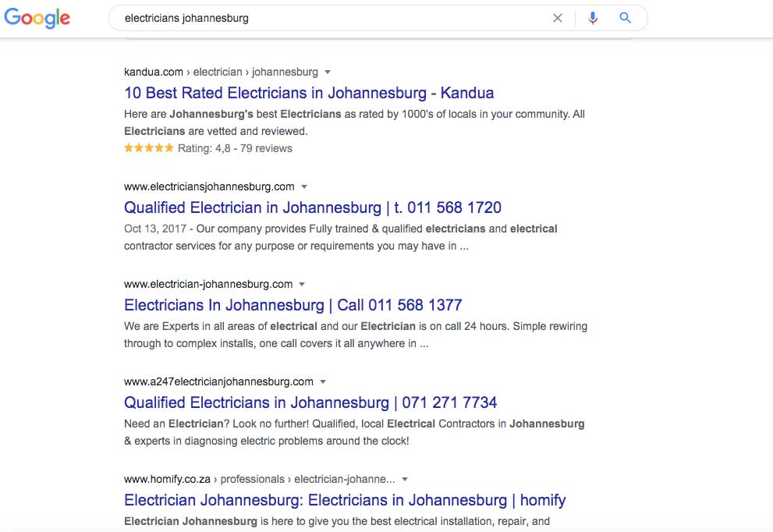Open dropdown arrow beside www.electriciansjohannesburg.com
Screen dimensions: 773x532
tap(304, 187)
